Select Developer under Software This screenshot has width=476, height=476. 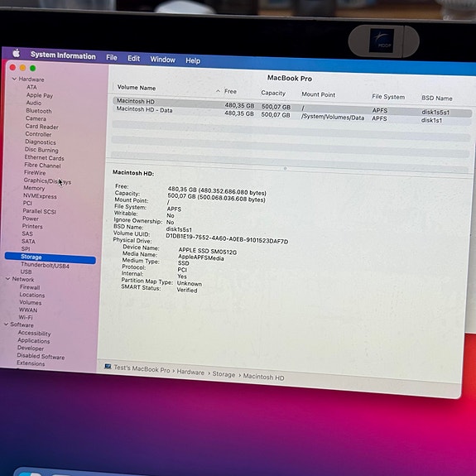(x=31, y=349)
